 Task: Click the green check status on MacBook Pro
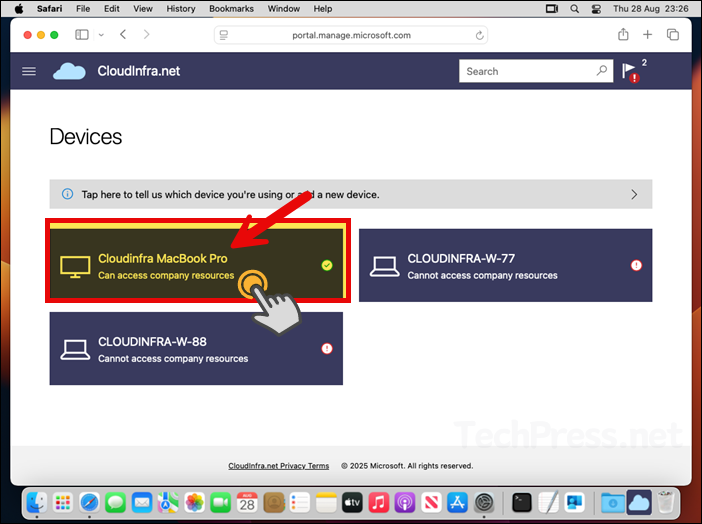(x=327, y=265)
